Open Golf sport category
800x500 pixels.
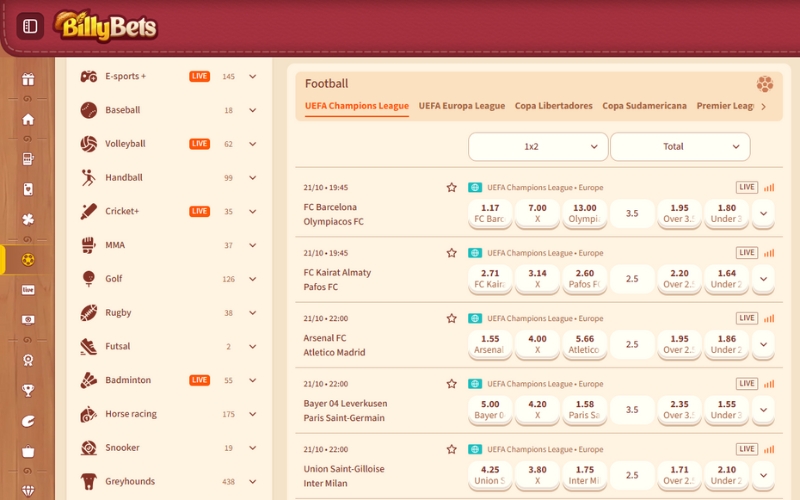coord(169,279)
